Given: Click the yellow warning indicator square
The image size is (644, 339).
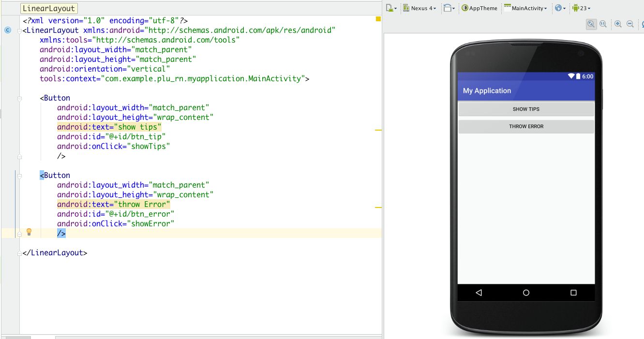Looking at the screenshot, I should coord(378,19).
